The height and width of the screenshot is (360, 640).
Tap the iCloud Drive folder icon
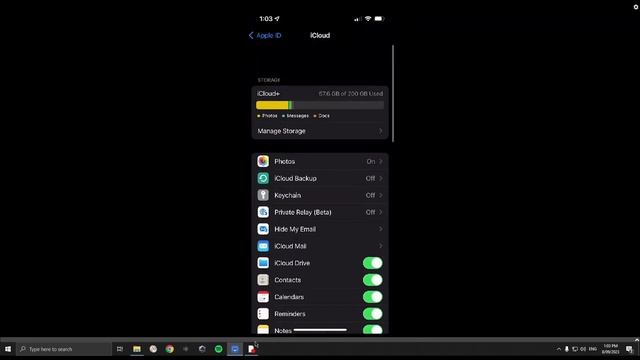click(x=263, y=263)
